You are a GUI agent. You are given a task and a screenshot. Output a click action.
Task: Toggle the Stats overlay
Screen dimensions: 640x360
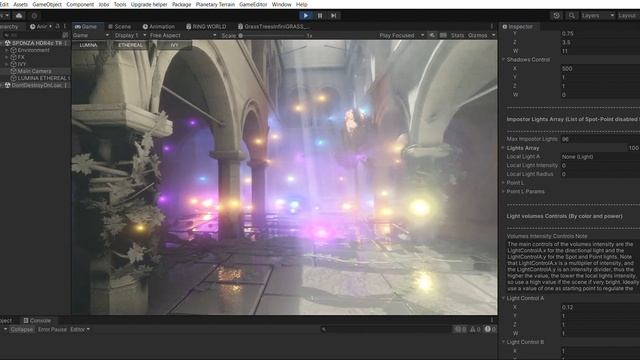(457, 36)
